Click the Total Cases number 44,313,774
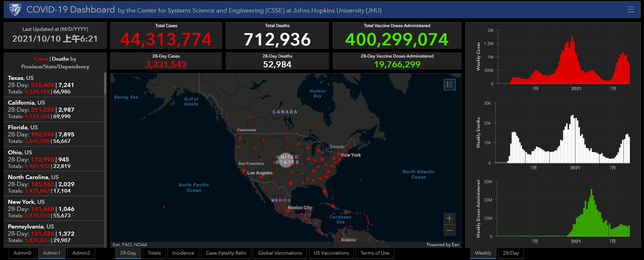The image size is (644, 260). [x=166, y=39]
